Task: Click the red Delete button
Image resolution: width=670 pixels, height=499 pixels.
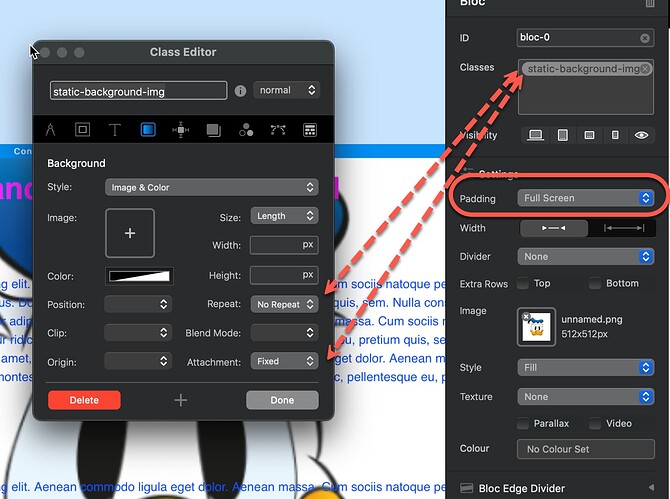Action: [84, 400]
